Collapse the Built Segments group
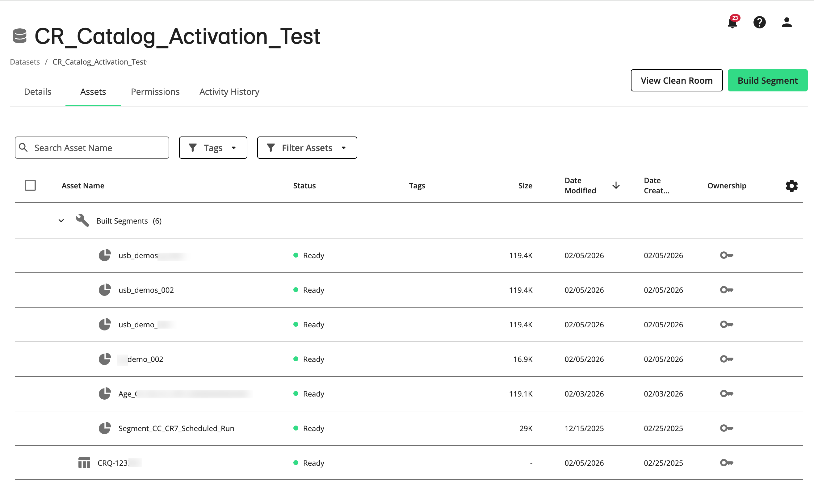The image size is (814, 504). pos(61,220)
